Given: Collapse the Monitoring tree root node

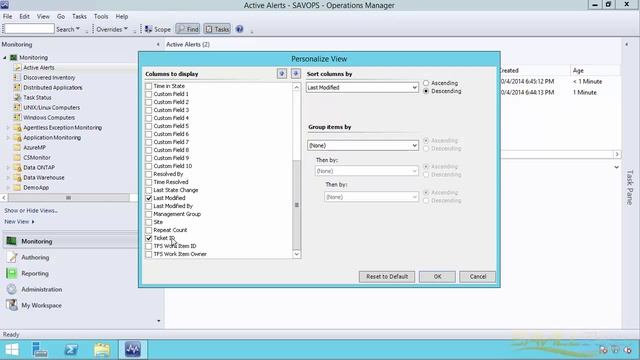Looking at the screenshot, I should [x=5, y=58].
